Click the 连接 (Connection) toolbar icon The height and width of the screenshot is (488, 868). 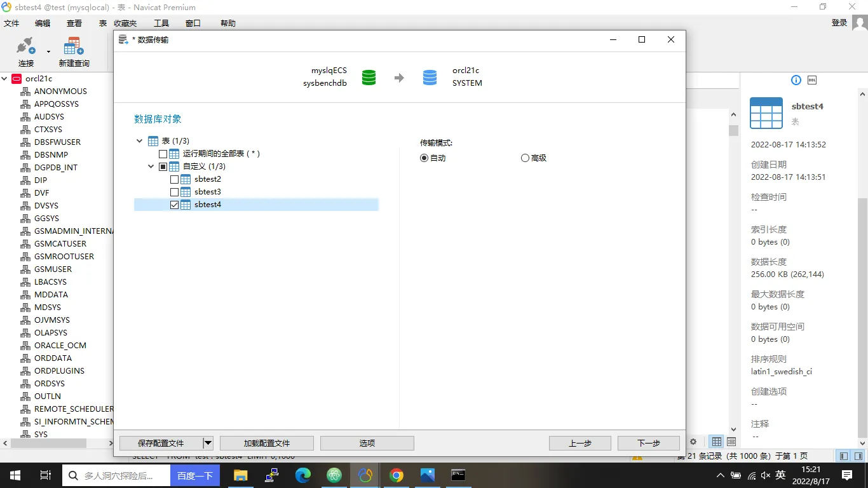pyautogui.click(x=25, y=46)
